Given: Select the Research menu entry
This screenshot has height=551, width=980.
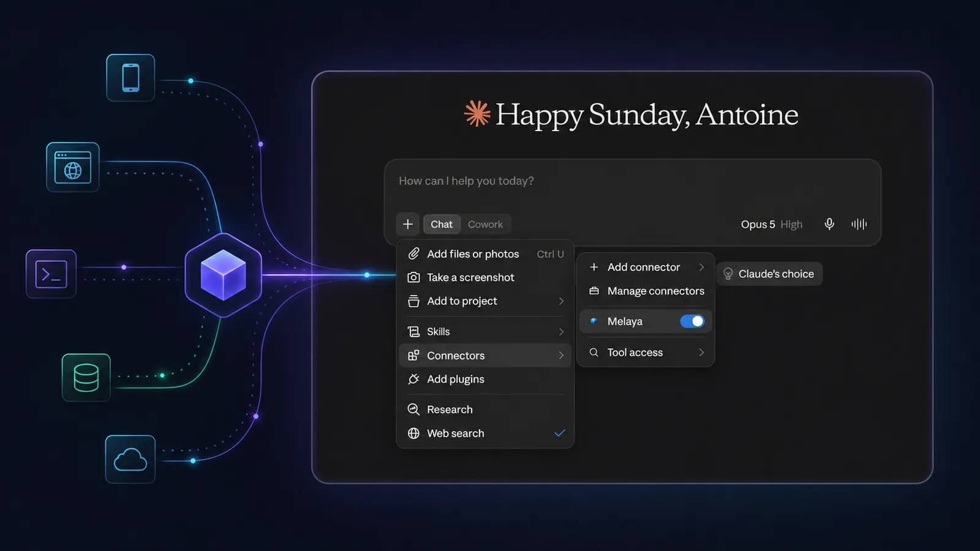Looking at the screenshot, I should coord(486,409).
